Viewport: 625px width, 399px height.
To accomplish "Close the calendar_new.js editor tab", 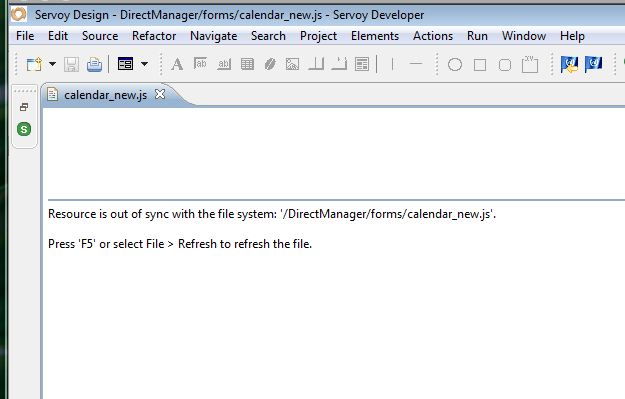I will 160,94.
